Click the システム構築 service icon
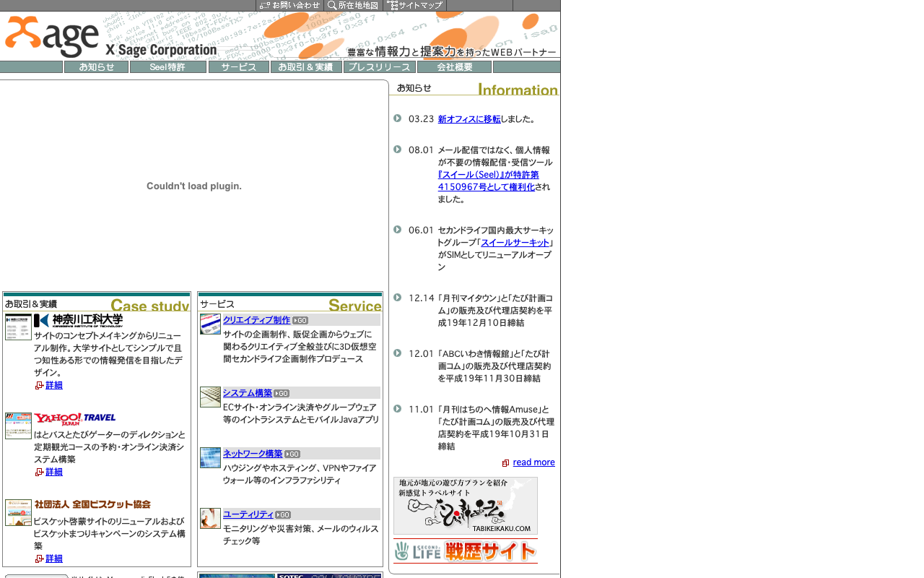 210,397
